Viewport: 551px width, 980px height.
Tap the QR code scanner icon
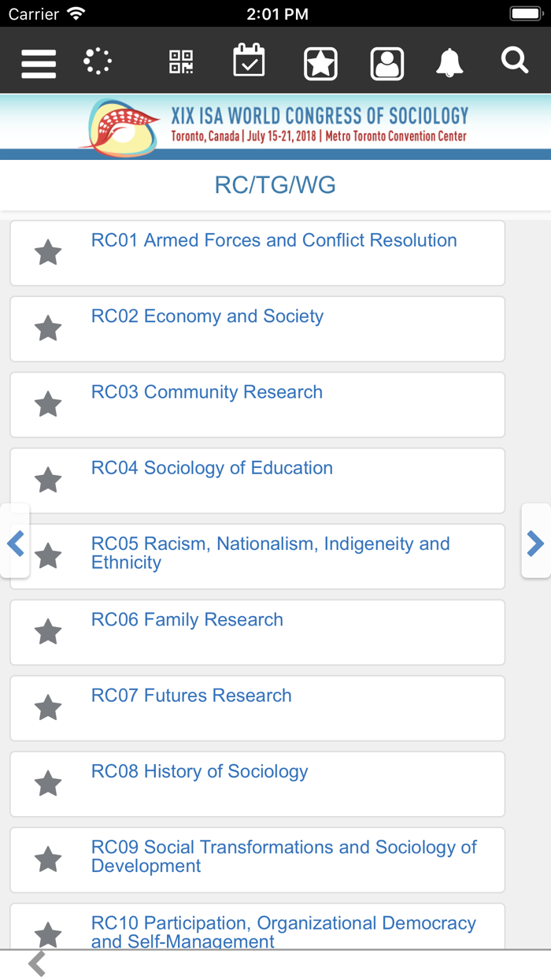click(x=181, y=61)
